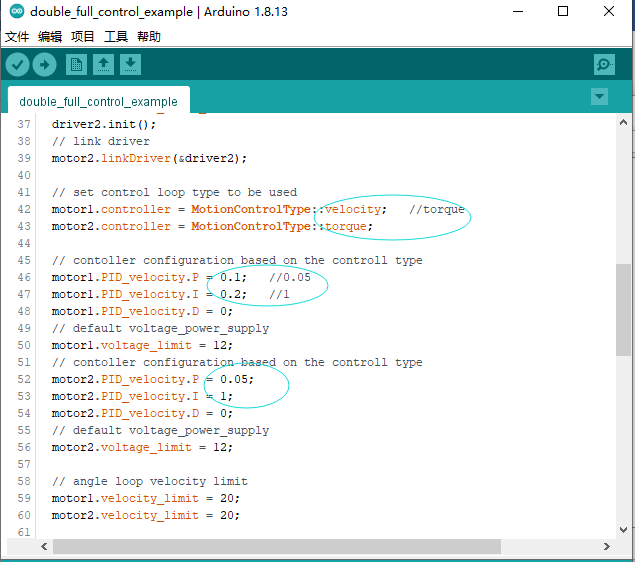Click line number 44 in the gutter
The width and height of the screenshot is (635, 562).
pos(24,243)
